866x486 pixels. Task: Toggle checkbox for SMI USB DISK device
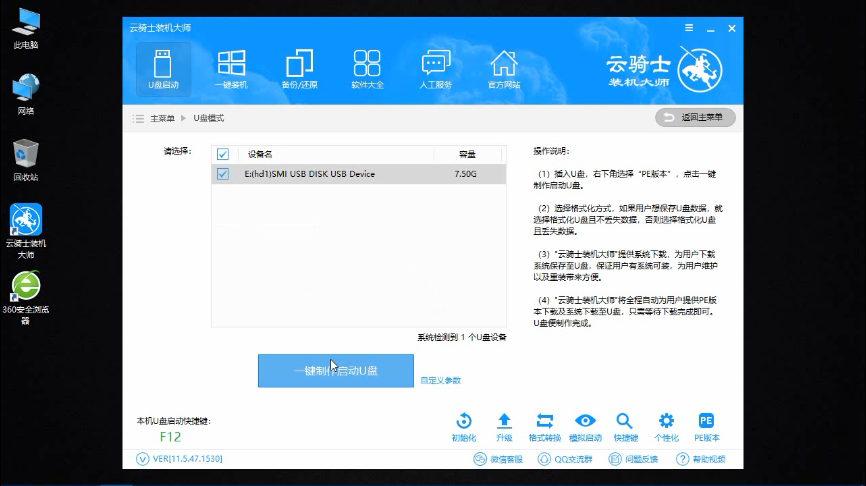click(223, 174)
